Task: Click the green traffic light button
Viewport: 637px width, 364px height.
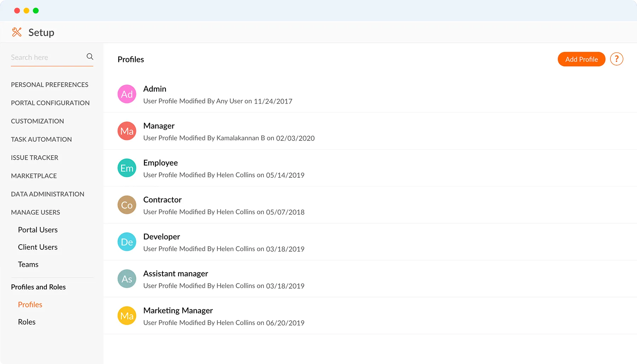Action: coord(35,11)
